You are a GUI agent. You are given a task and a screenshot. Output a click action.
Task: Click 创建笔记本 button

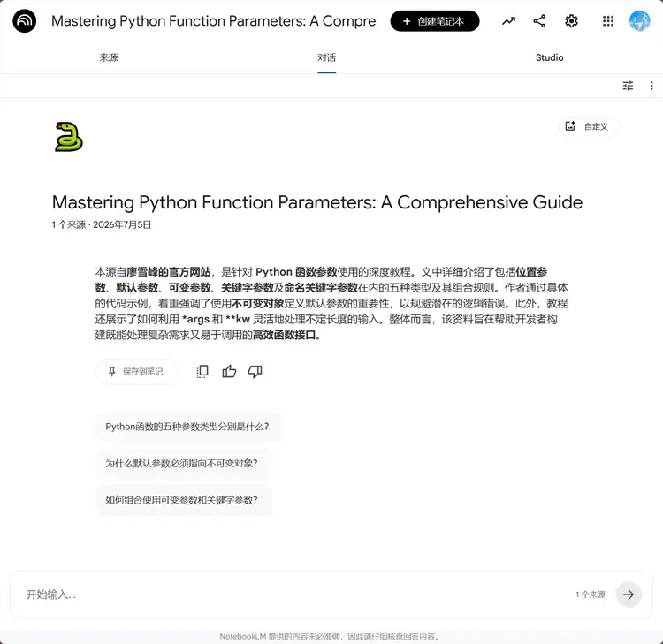435,21
